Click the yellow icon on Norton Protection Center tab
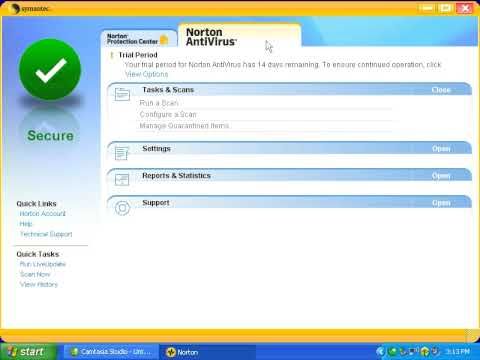This screenshot has width=480, height=360. tap(164, 40)
